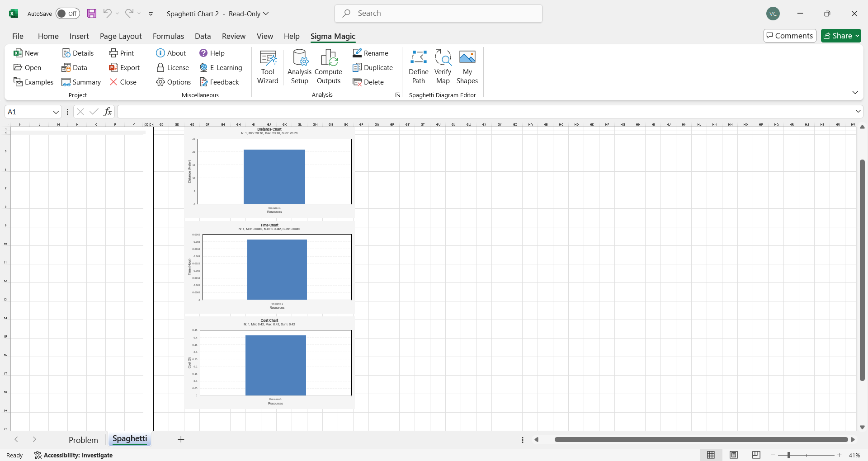Switch to Page Layout view
868x461 pixels.
(x=734, y=455)
